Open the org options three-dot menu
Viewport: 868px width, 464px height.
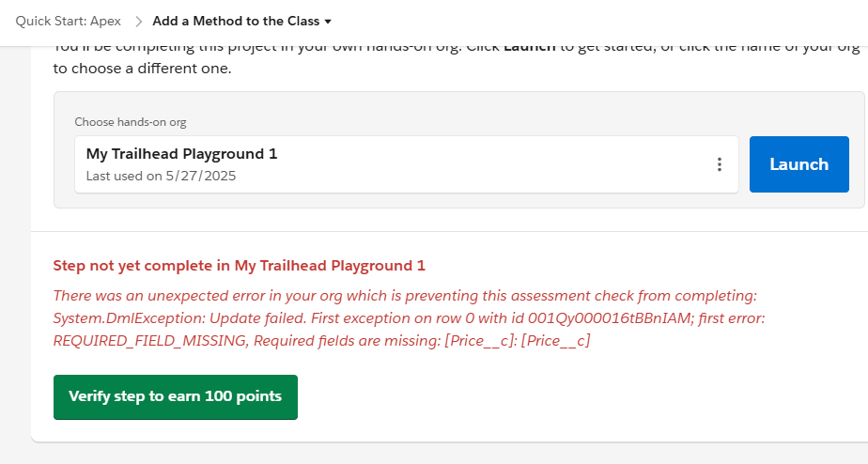pos(719,164)
